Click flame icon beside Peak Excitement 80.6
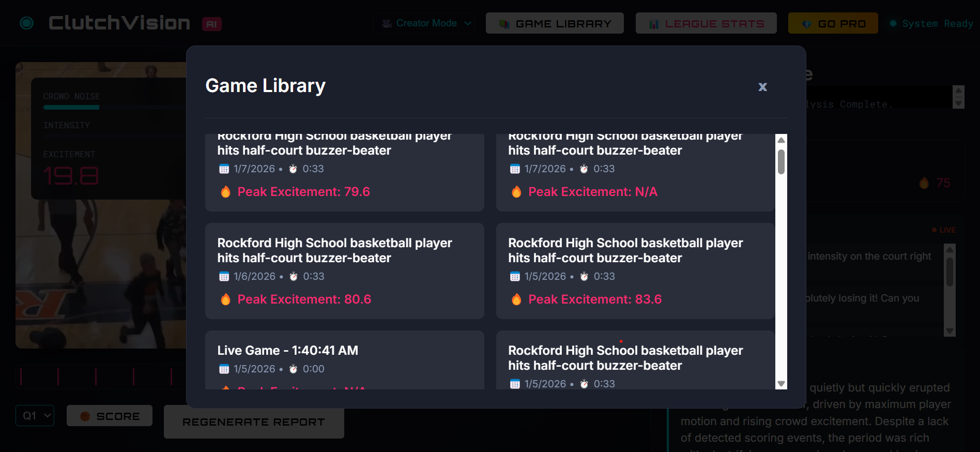The image size is (980, 452). 225,299
